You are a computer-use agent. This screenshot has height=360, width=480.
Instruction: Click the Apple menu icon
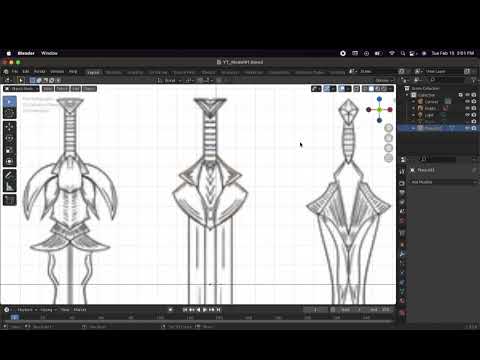[x=9, y=53]
